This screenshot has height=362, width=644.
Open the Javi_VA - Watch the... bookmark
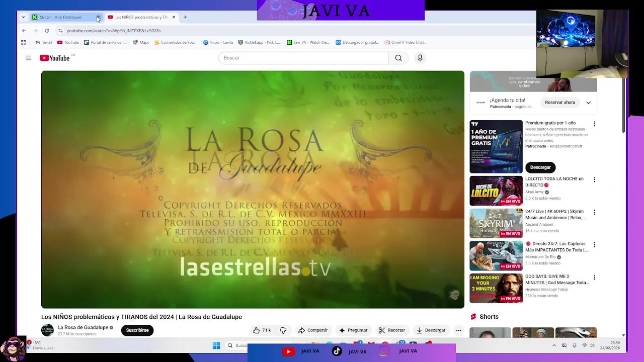(x=308, y=42)
